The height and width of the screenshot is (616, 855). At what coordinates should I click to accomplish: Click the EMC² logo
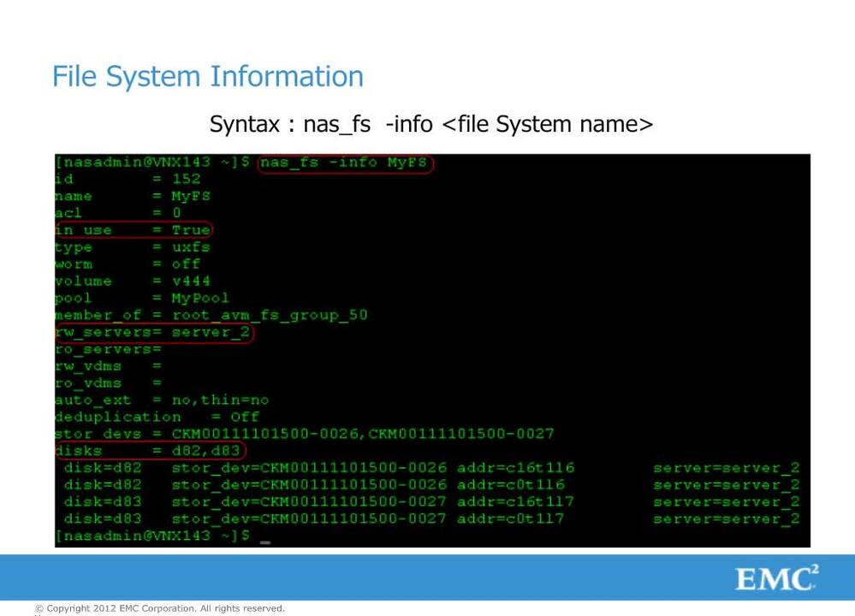(x=776, y=580)
